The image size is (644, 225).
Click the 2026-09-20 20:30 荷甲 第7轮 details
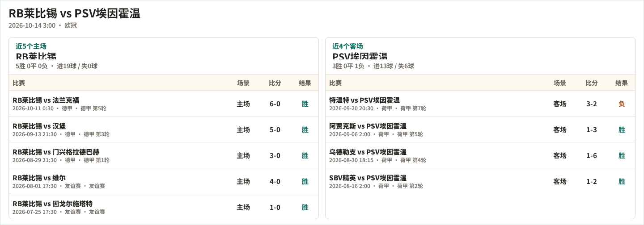377,108
